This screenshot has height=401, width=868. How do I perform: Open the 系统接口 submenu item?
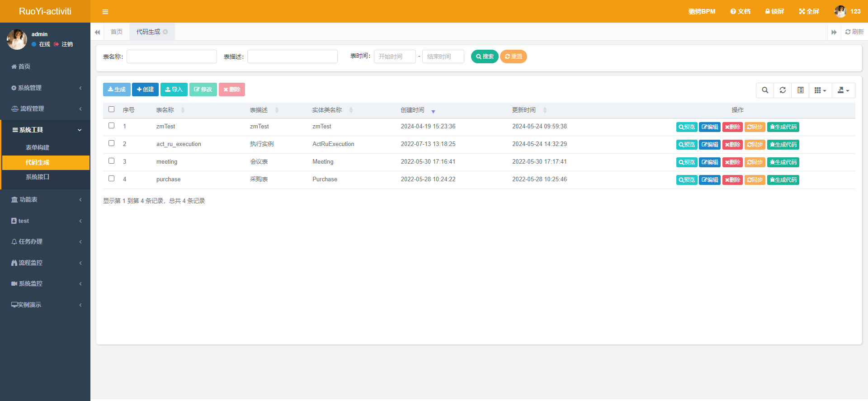tap(46, 177)
